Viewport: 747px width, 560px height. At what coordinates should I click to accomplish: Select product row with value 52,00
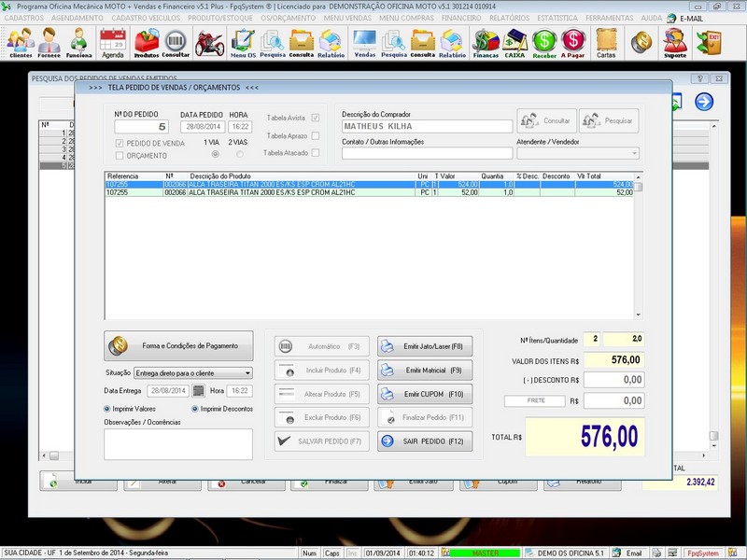coord(369,193)
